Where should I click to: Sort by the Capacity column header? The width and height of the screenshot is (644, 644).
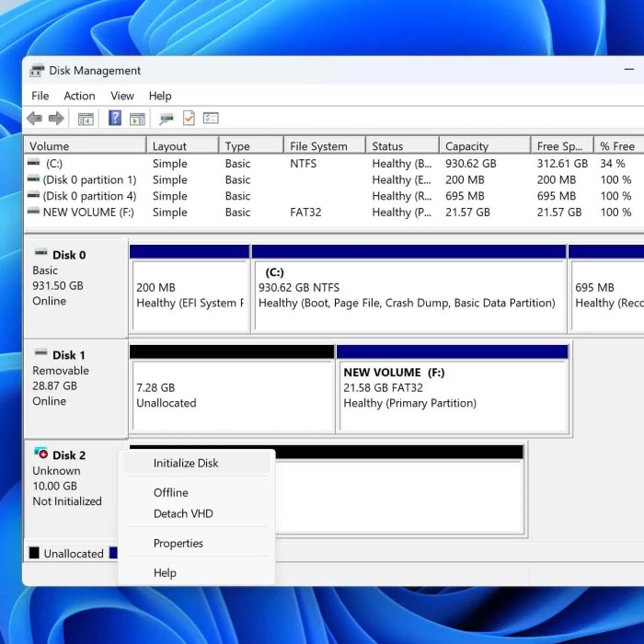[485, 146]
